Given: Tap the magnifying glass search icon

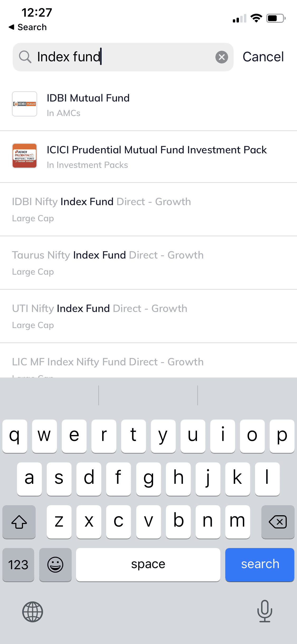Looking at the screenshot, I should click(25, 57).
